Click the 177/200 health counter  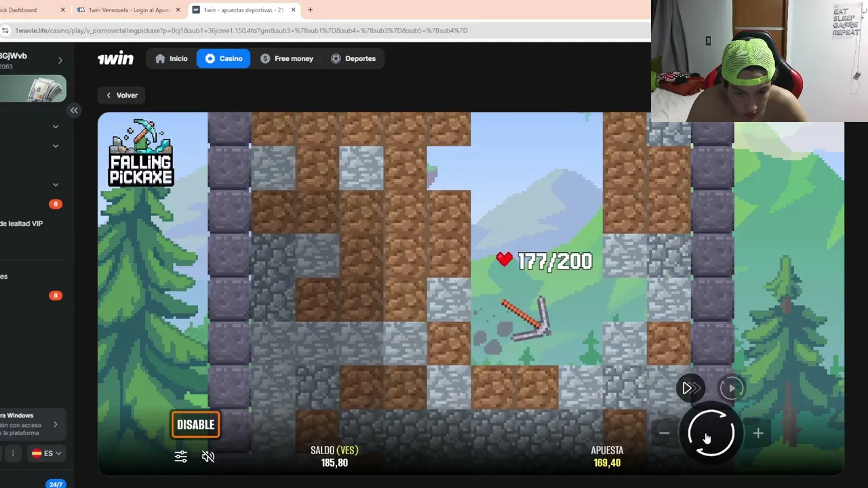[544, 261]
